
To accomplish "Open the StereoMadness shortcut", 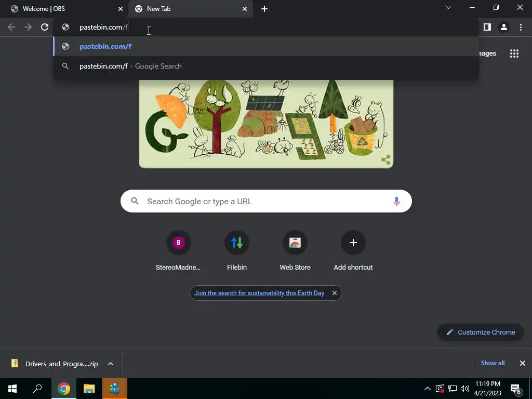I will click(x=179, y=250).
